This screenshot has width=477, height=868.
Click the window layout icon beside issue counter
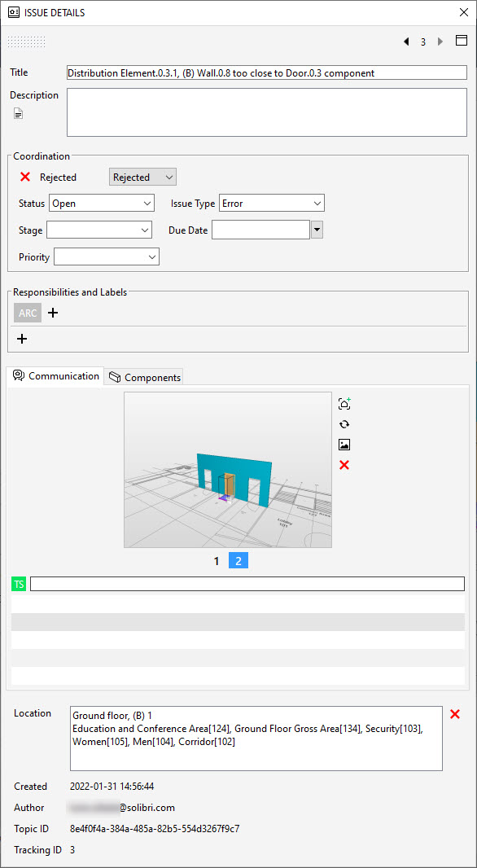tap(461, 41)
